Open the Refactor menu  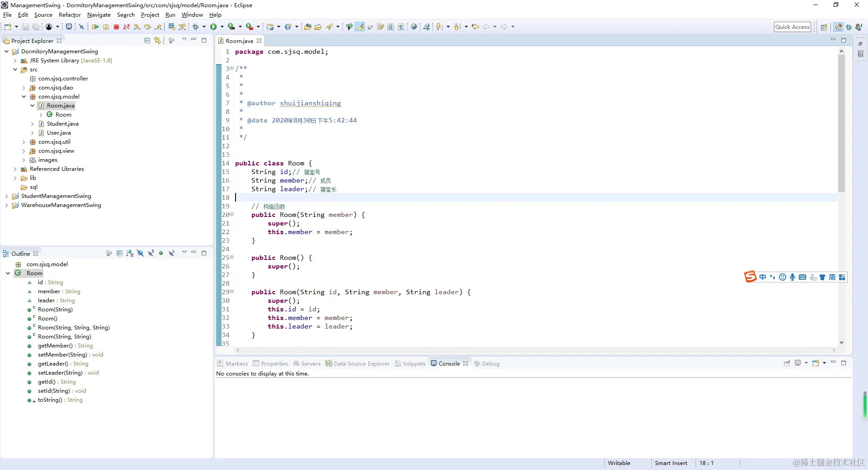70,15
